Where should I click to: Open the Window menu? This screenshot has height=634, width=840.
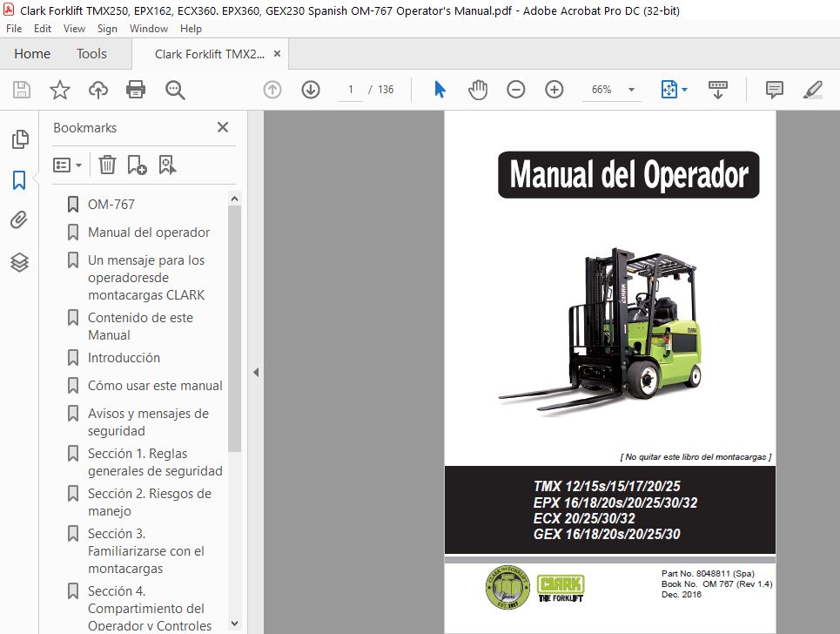click(x=148, y=29)
